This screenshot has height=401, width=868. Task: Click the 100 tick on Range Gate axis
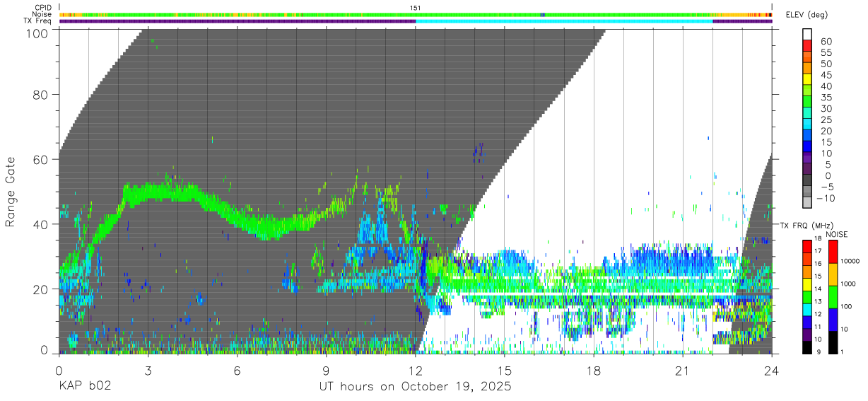point(37,33)
